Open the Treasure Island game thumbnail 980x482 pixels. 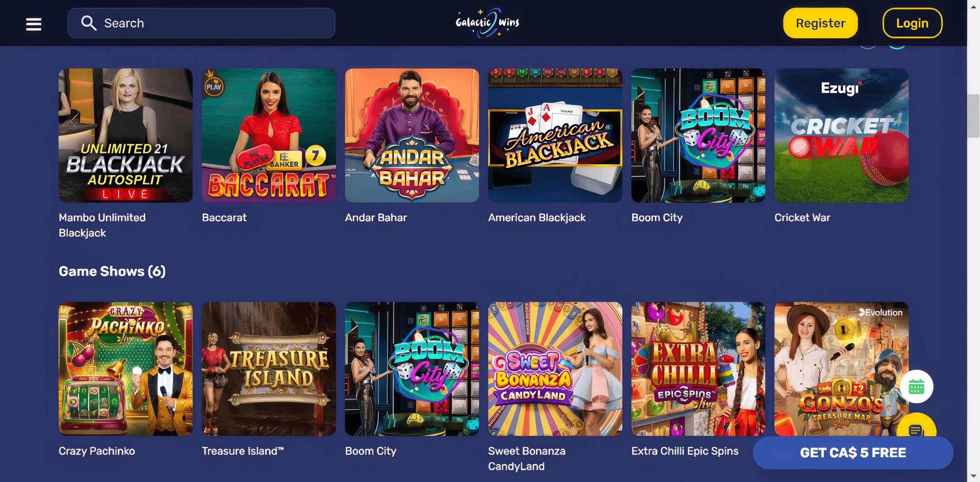pos(268,369)
